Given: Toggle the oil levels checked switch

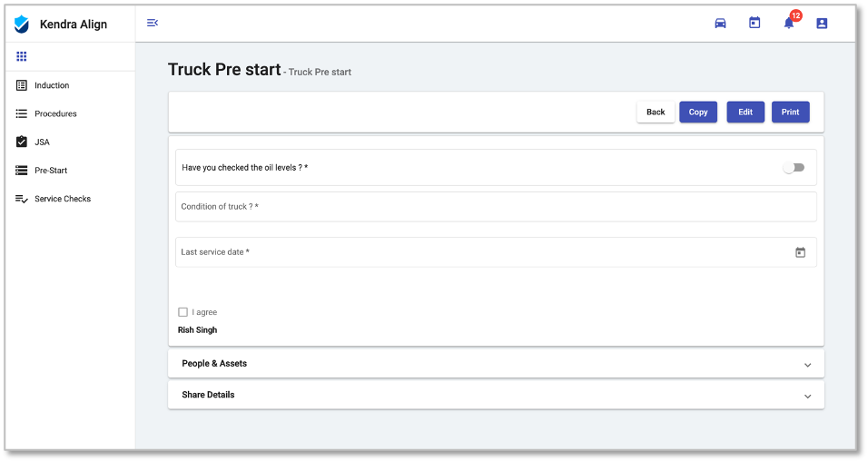Looking at the screenshot, I should click(x=794, y=168).
